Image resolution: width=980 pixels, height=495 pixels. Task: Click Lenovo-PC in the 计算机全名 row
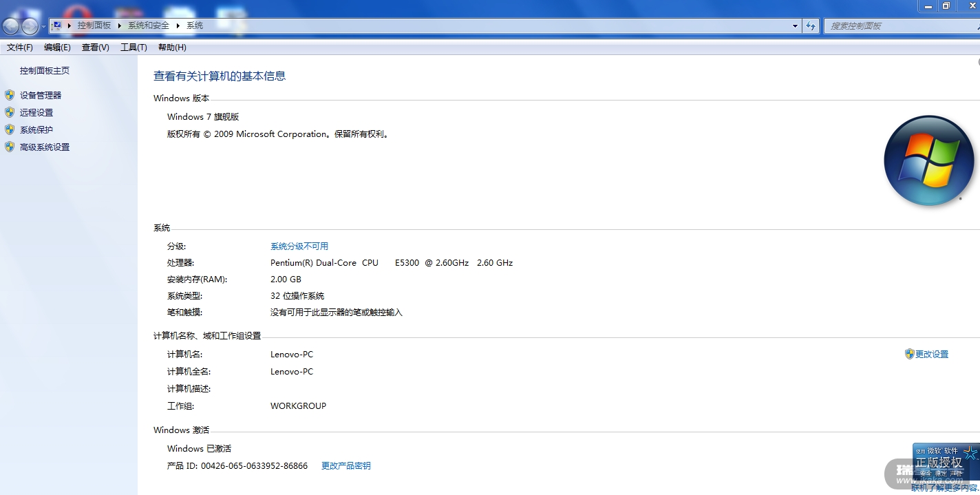tap(292, 372)
